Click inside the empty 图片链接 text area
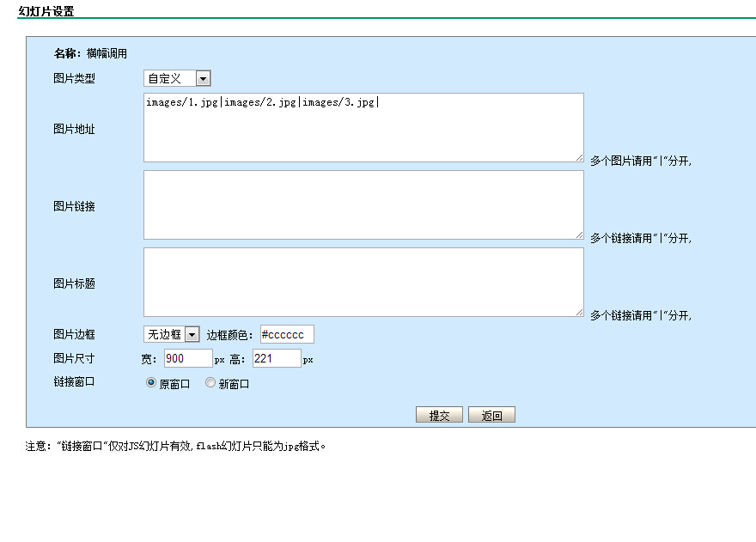The image size is (756, 542). point(363,204)
